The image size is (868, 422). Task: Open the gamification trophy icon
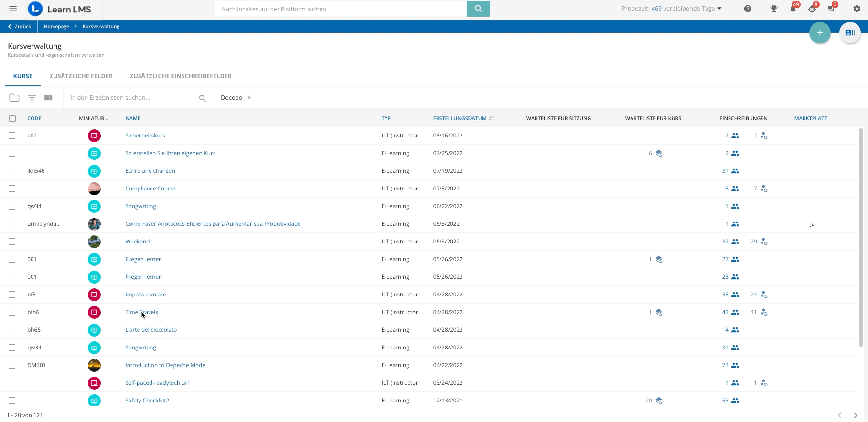tap(773, 9)
